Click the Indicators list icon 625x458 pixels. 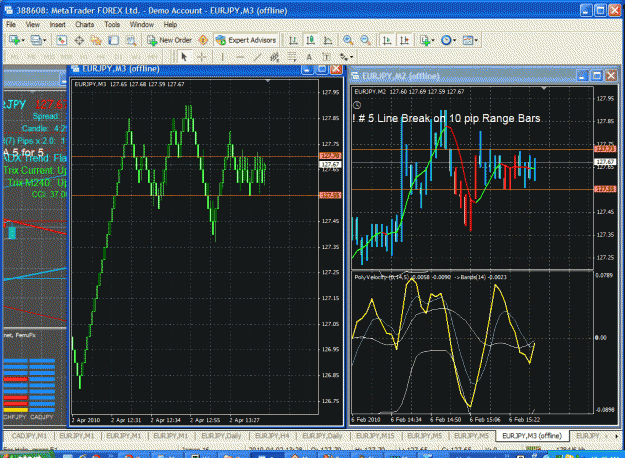coord(425,40)
